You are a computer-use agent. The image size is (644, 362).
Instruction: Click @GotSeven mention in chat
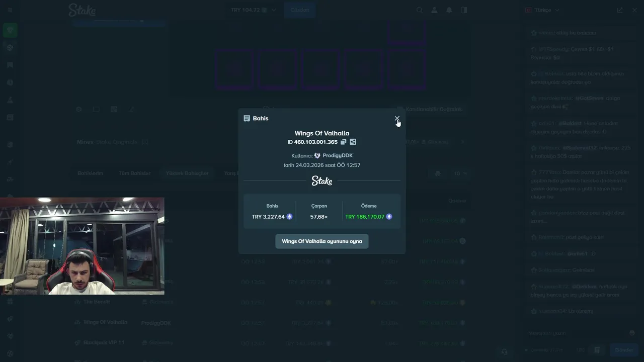pyautogui.click(x=591, y=98)
